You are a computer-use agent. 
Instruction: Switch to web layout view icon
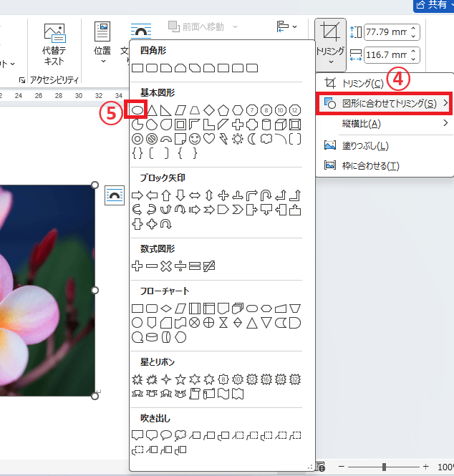point(320,467)
